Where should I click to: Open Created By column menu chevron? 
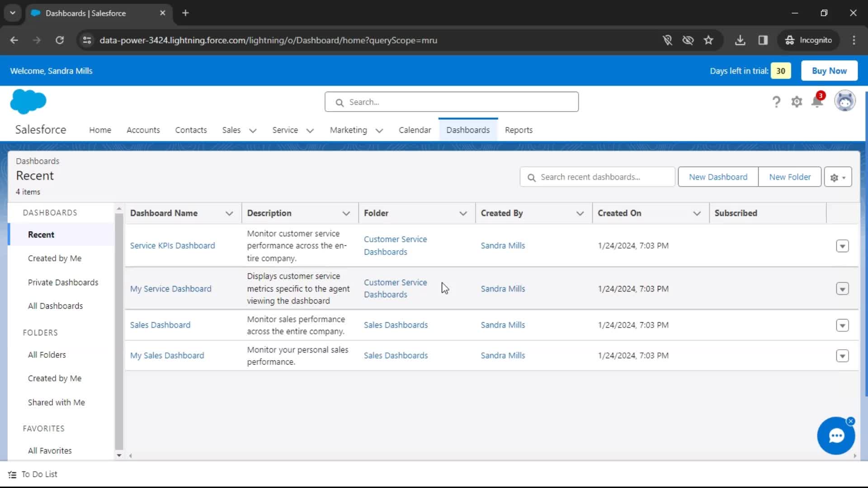click(x=580, y=213)
